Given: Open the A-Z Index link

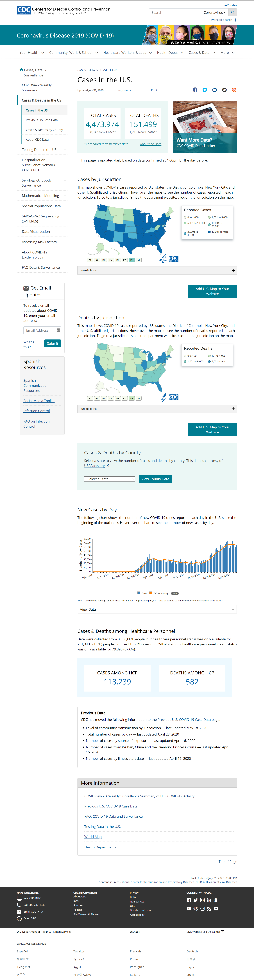Looking at the screenshot, I should 230,5.
